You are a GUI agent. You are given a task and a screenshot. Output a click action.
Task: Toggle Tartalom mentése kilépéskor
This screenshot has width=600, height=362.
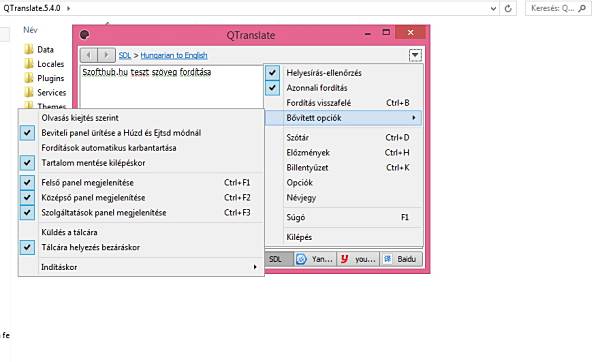[141, 163]
